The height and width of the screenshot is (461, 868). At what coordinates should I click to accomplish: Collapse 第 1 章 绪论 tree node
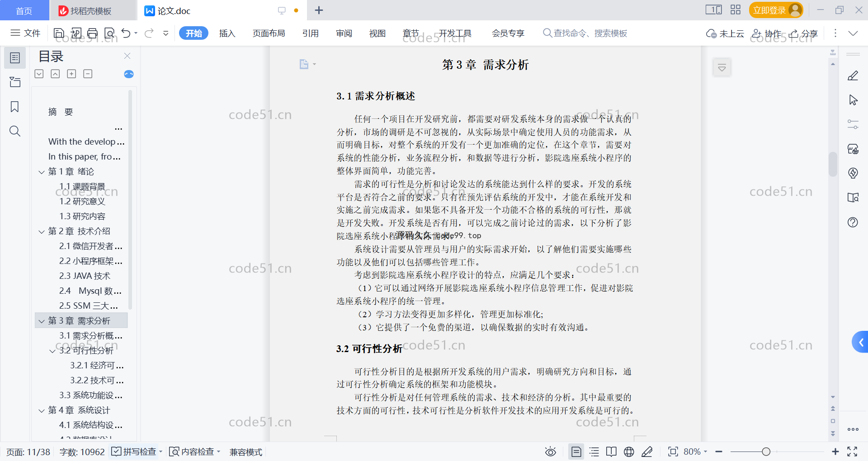point(42,172)
